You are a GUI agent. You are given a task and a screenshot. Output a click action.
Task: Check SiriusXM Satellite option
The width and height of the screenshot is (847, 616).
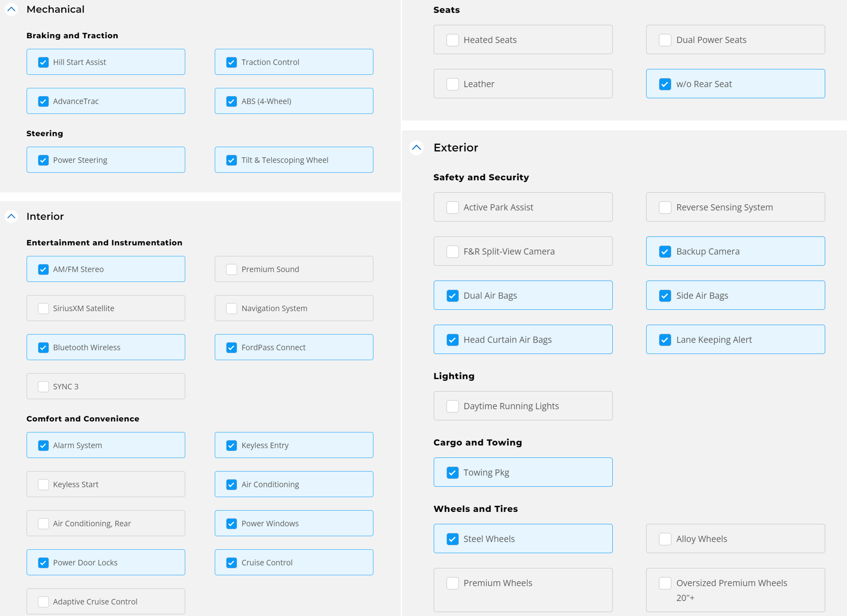tap(43, 309)
